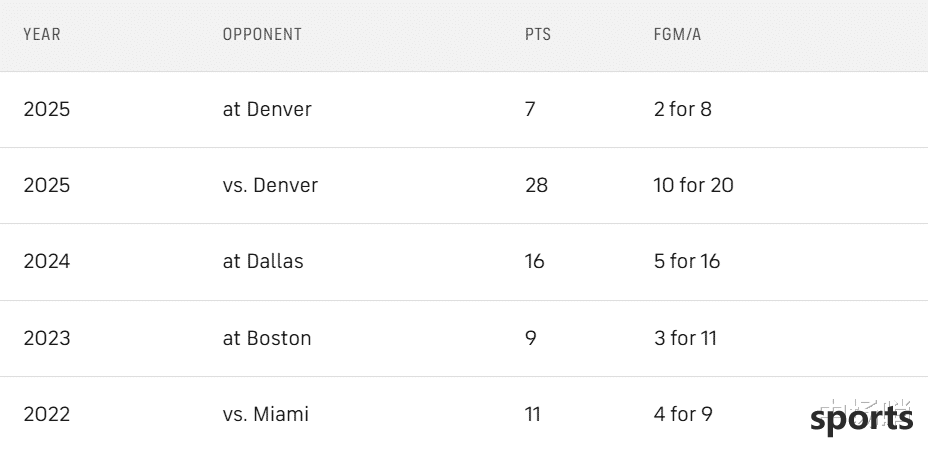Click the YEAR column header

pyautogui.click(x=42, y=34)
